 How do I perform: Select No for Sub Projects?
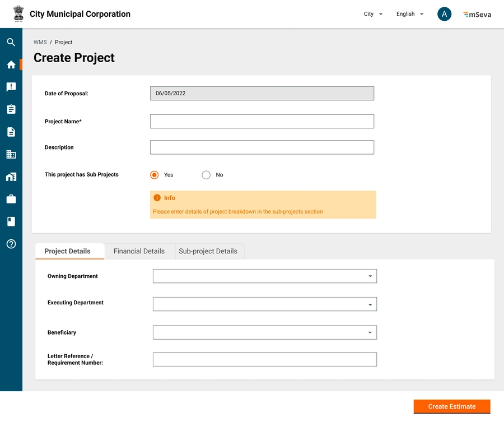pos(206,175)
